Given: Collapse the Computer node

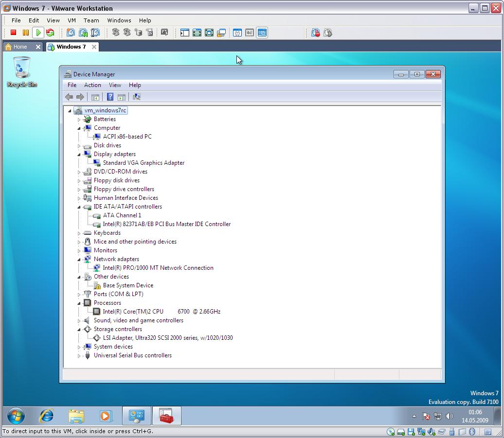Looking at the screenshot, I should [79, 128].
